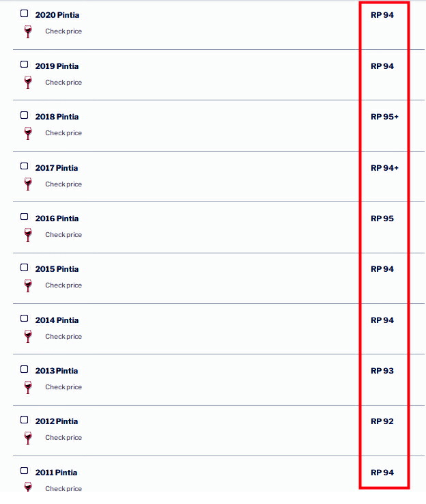Click the wine glass icon for 2016 Pintia

click(28, 235)
